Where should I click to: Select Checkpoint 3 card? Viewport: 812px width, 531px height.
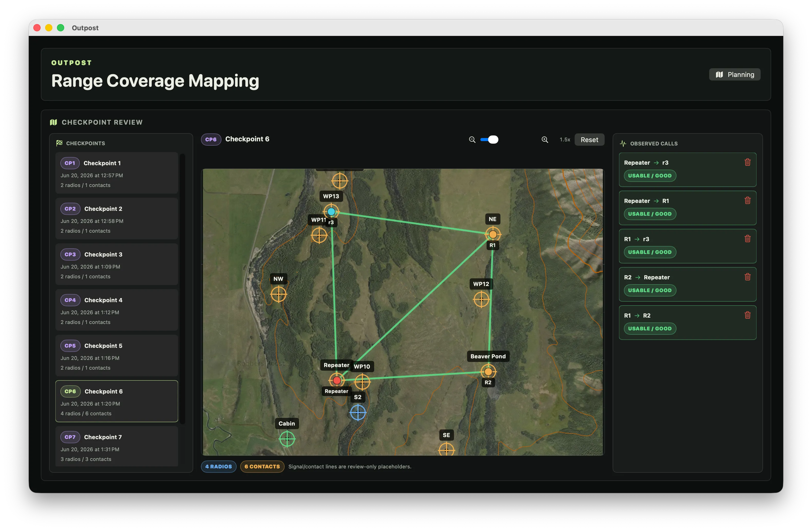[117, 265]
